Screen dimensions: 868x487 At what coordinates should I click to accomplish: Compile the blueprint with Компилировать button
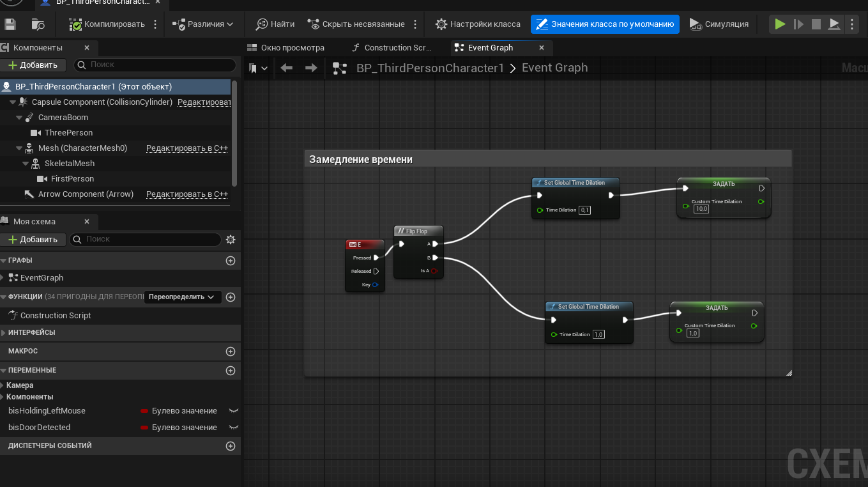click(x=107, y=24)
